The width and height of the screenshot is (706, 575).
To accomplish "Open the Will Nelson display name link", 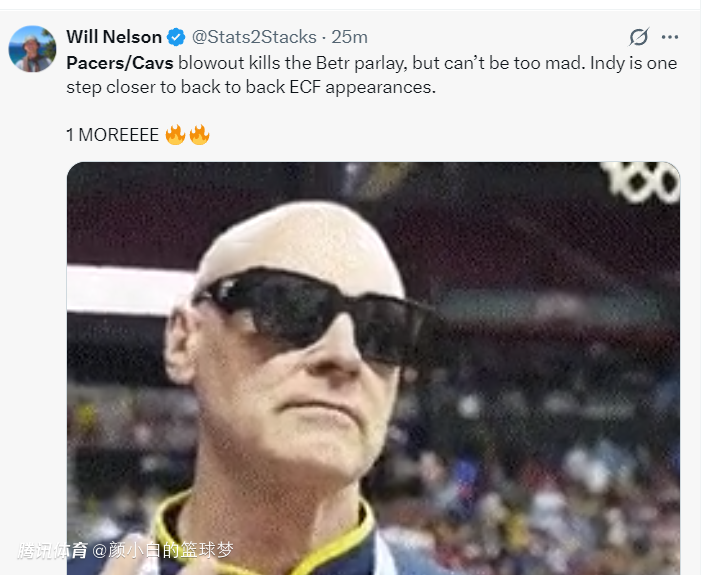I will (114, 37).
